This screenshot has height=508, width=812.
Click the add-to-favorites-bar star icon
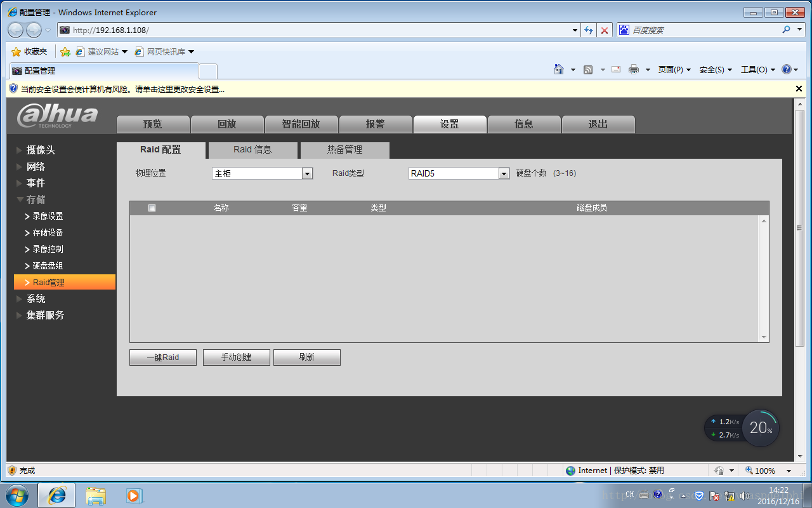click(65, 51)
